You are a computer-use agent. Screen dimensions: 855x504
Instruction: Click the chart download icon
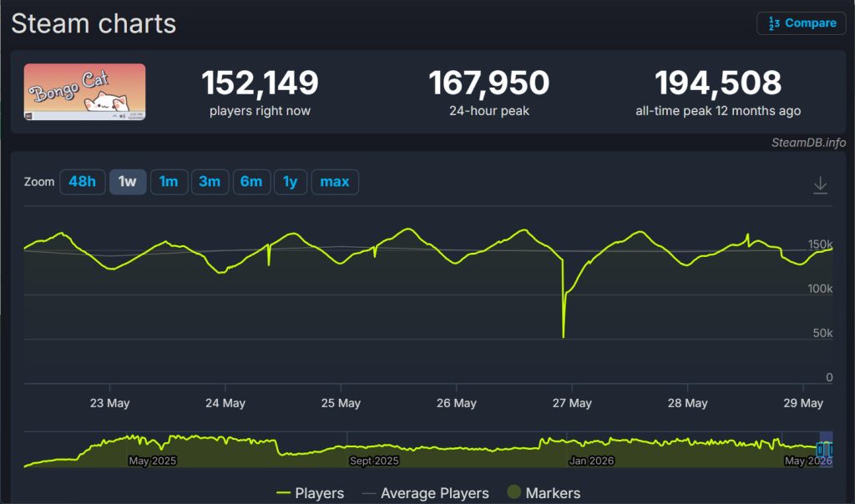click(x=820, y=185)
